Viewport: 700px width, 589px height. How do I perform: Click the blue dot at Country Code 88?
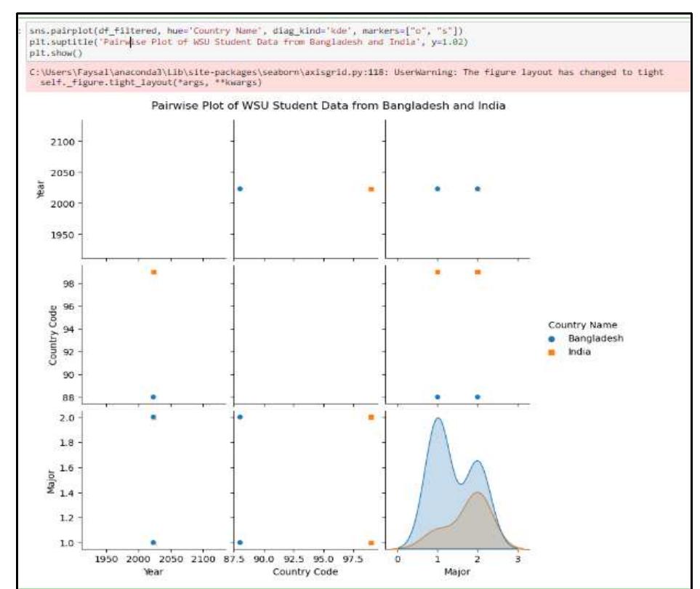pyautogui.click(x=154, y=396)
